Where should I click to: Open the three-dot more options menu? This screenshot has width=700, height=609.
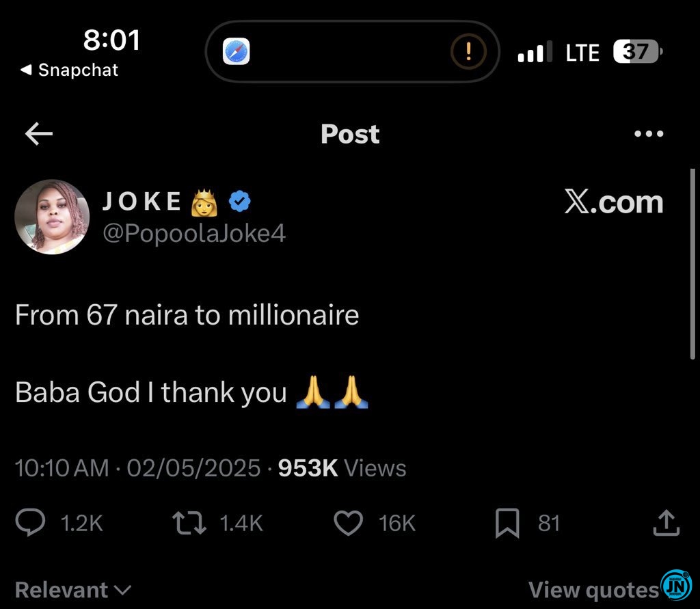coord(649,134)
